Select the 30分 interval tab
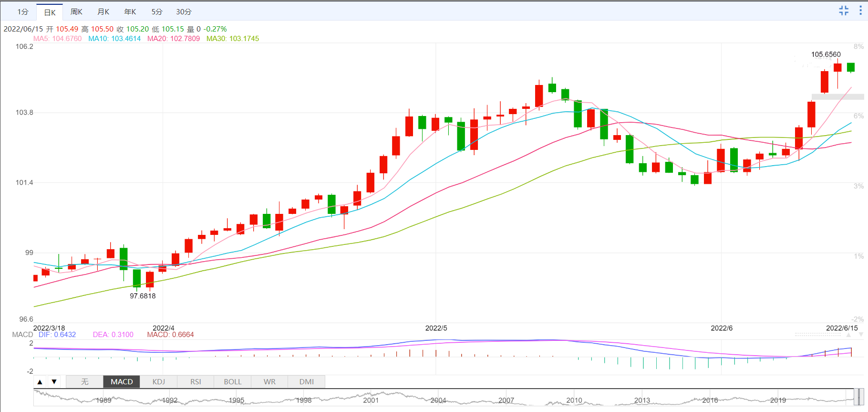Screen dimensions: 868x412 (184, 12)
